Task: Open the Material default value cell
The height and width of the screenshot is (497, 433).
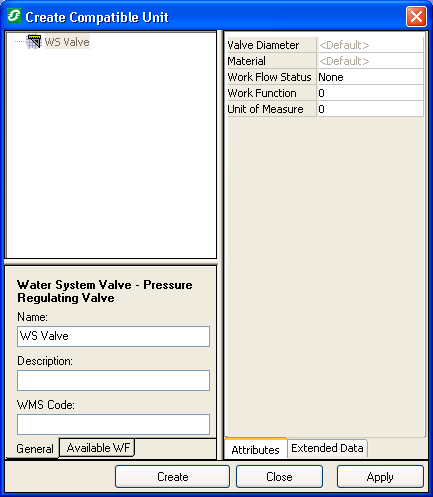Action: pos(371,61)
